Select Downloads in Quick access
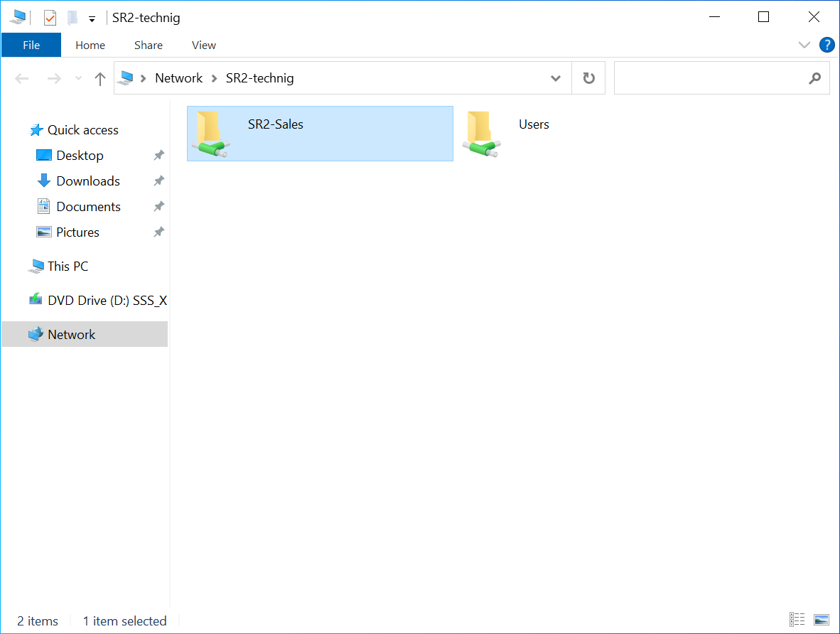 click(x=87, y=181)
